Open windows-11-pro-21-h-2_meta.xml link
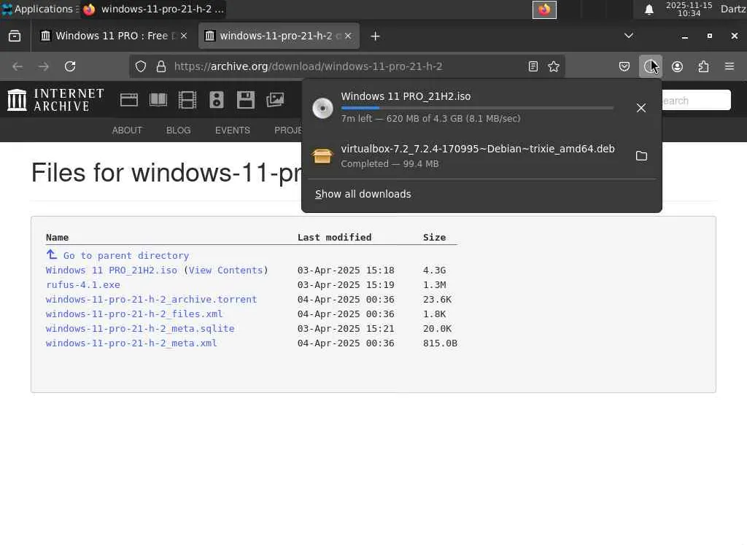This screenshot has width=747, height=560. click(131, 343)
